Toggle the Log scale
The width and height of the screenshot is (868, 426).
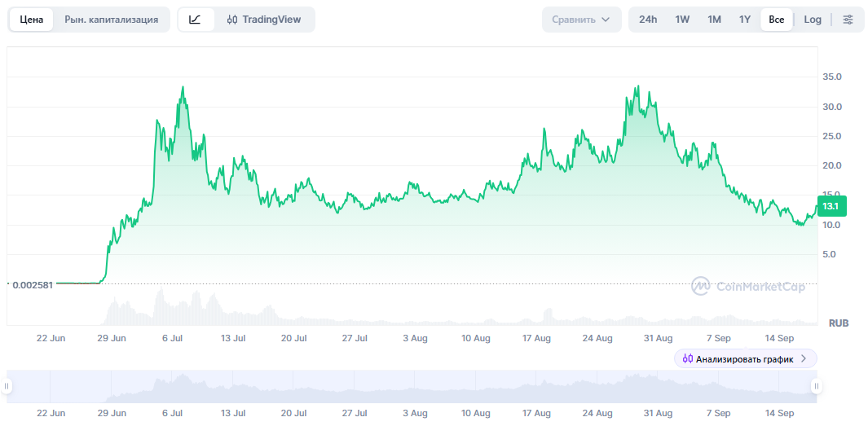[x=813, y=20]
